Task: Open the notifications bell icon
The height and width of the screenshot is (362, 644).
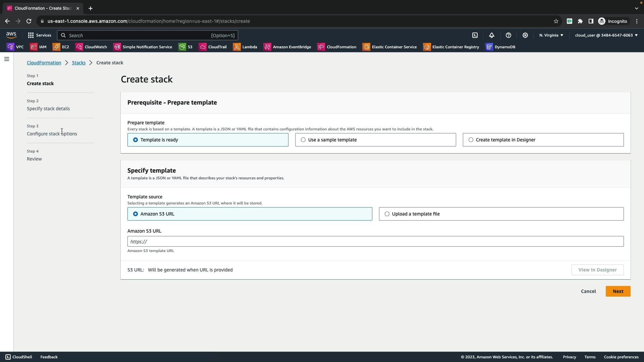Action: 492,35
